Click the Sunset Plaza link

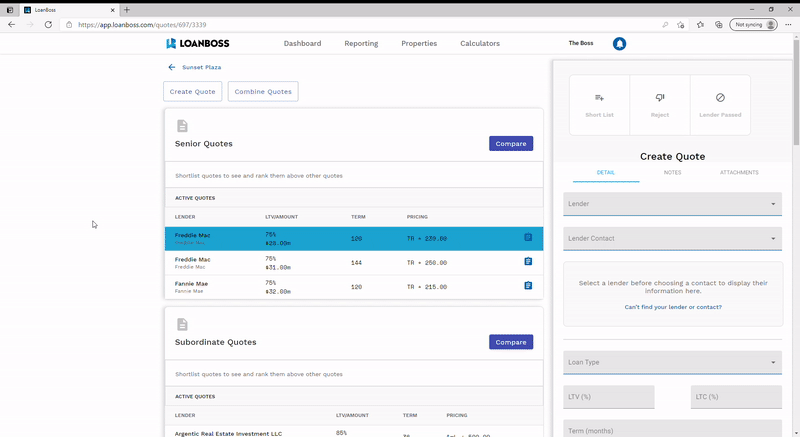202,67
